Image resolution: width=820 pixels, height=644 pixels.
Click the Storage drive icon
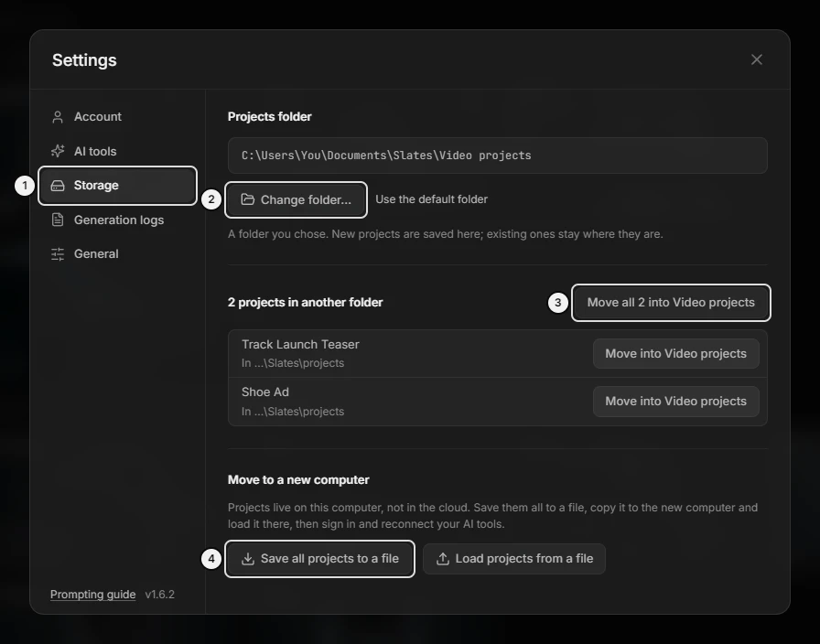(x=58, y=186)
